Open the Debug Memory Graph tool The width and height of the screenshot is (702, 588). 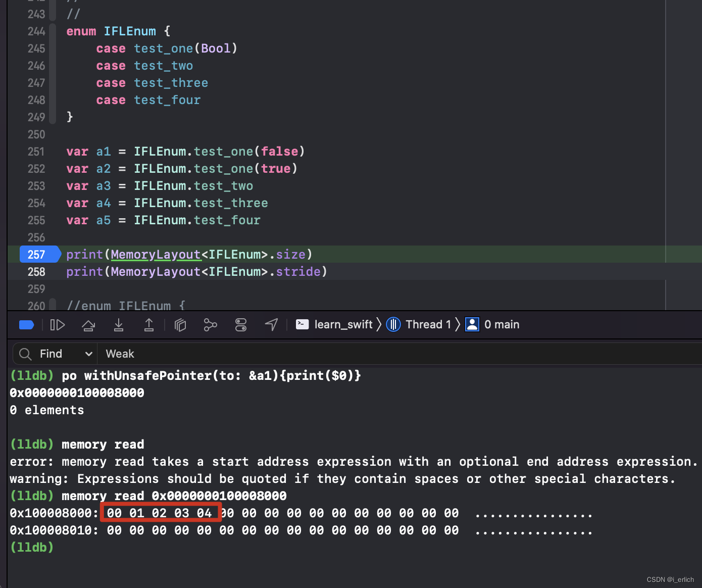(211, 325)
